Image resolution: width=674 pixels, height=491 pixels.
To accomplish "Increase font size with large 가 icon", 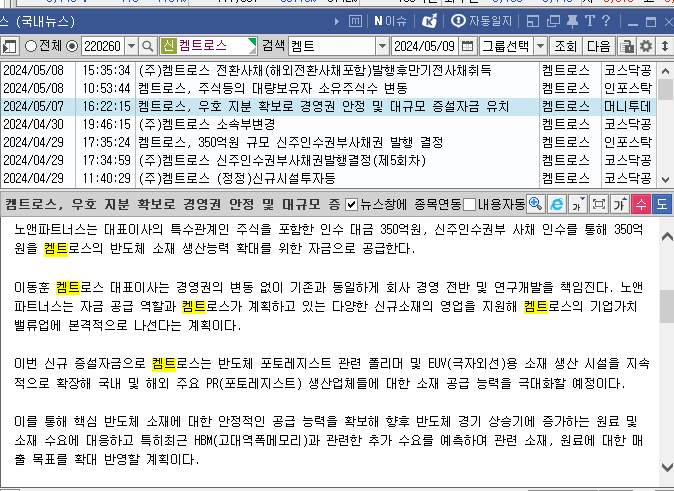I will [x=619, y=204].
